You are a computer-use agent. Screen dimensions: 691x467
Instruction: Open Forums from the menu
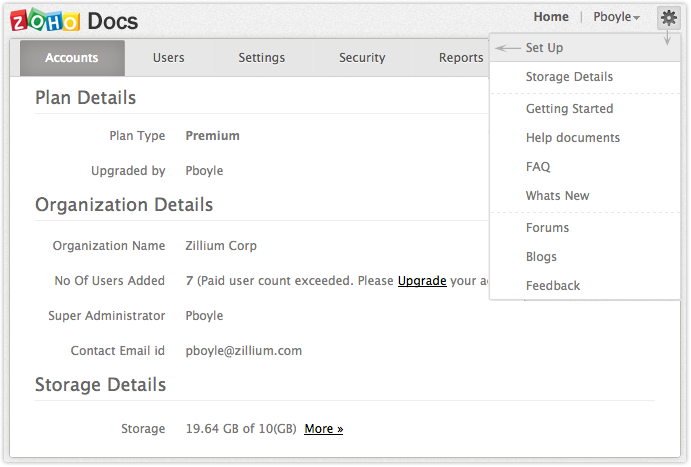click(x=547, y=228)
